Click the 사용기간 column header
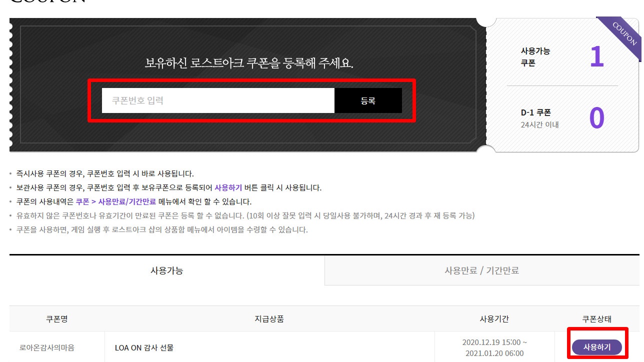644x362 pixels. 494,319
